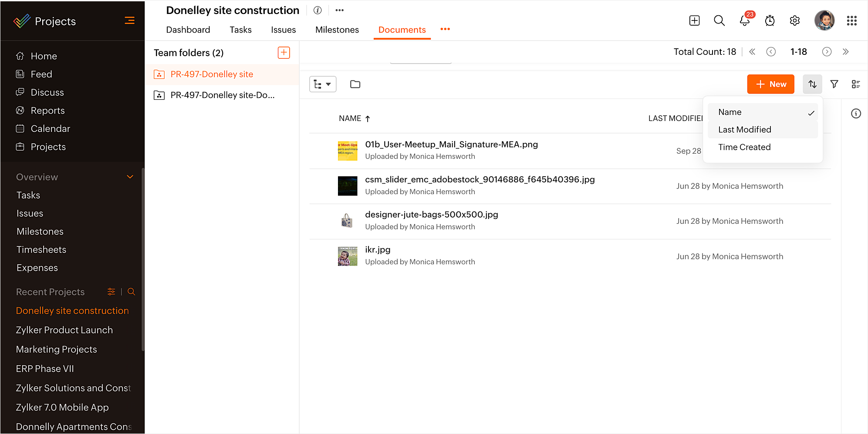Screen dimensions: 868x434
Task: Open ERP Phase VII project
Action: 45,369
